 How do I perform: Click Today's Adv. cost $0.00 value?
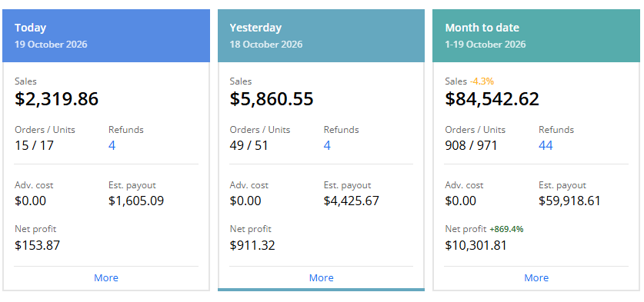coord(31,201)
